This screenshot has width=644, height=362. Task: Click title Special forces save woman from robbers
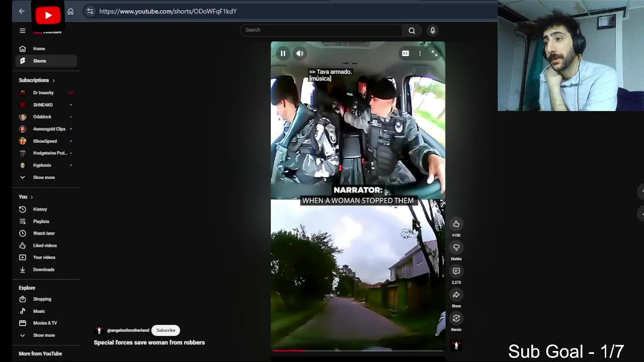pos(149,342)
